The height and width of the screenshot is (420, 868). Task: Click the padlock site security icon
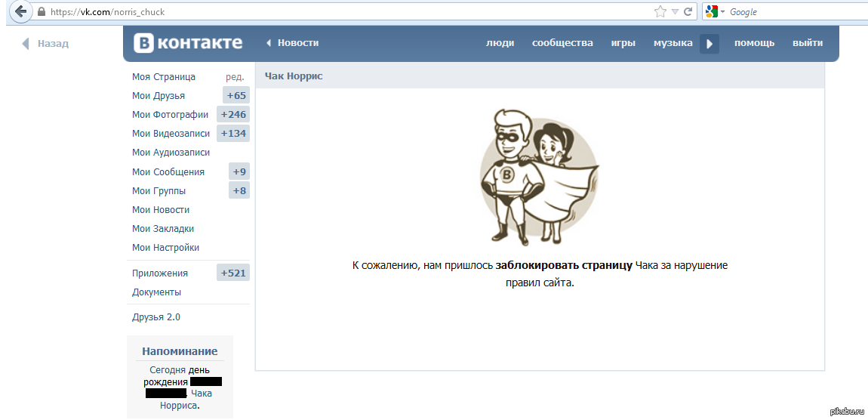click(41, 12)
